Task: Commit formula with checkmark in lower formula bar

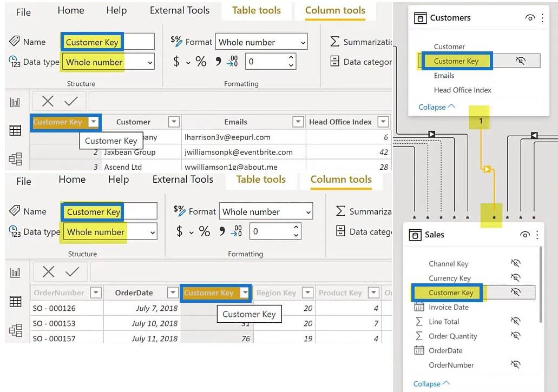Action: 72,272
